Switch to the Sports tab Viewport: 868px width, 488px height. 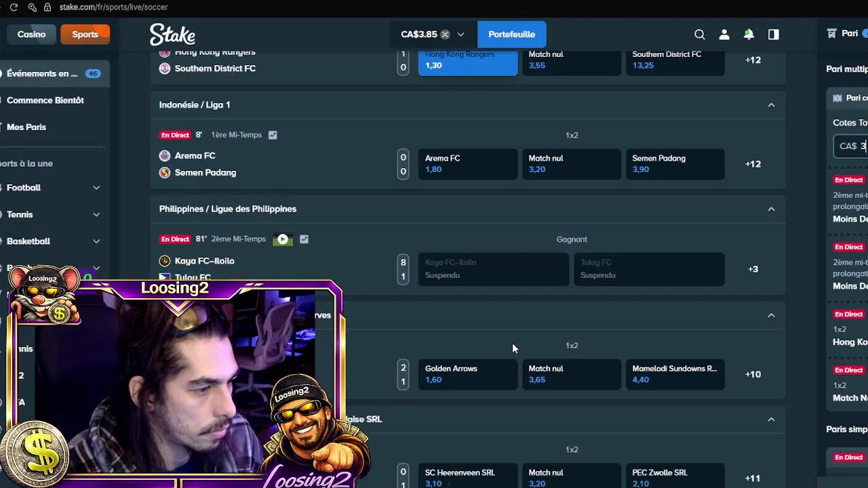(85, 35)
